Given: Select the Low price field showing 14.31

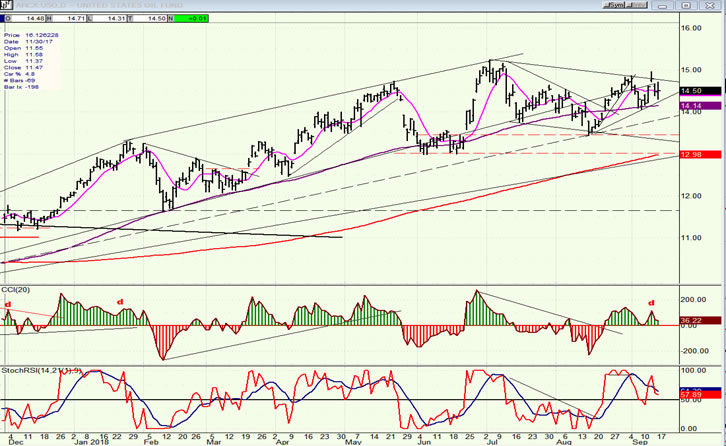Looking at the screenshot, I should [116, 17].
